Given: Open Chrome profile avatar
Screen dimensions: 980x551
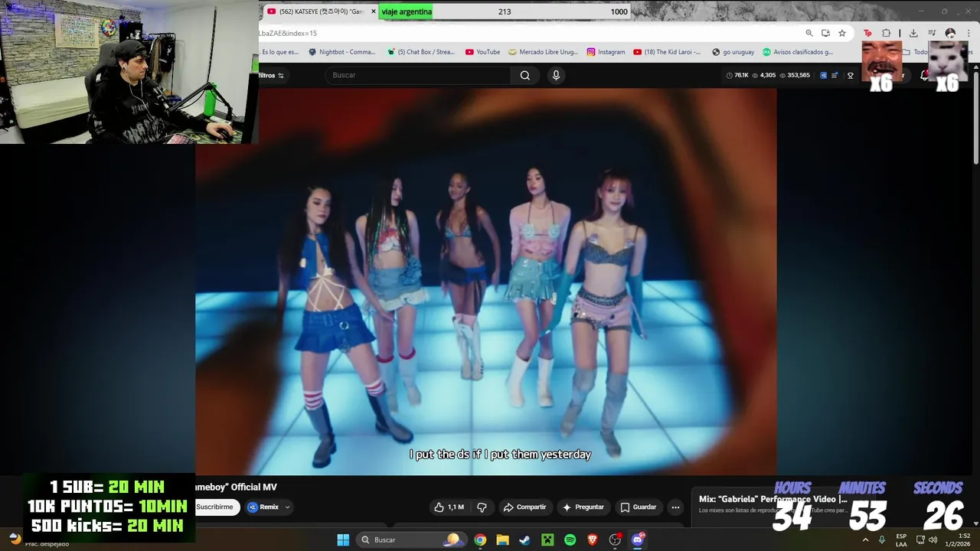Looking at the screenshot, I should (950, 33).
